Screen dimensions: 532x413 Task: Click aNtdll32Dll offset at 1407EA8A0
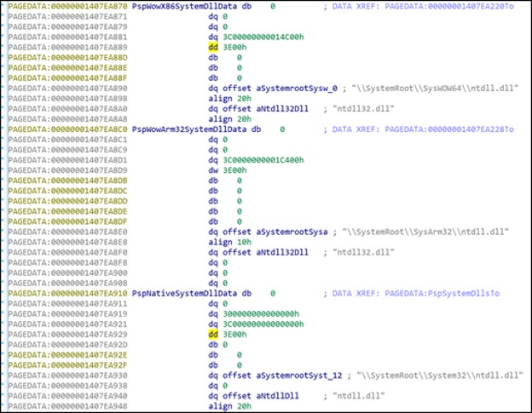[282, 109]
